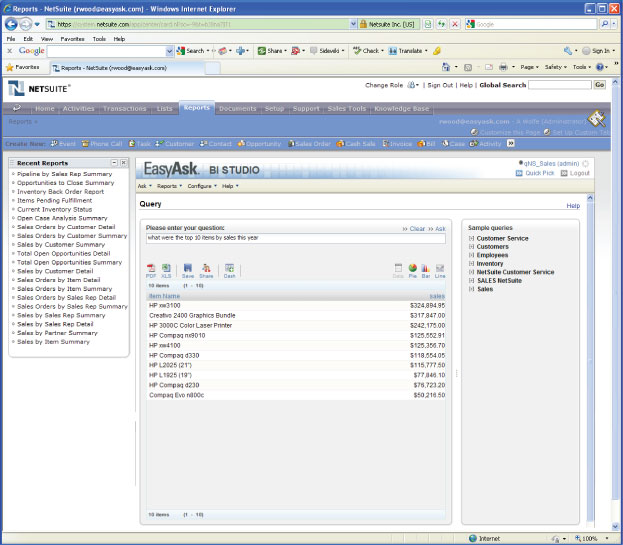Export results to XLS
This screenshot has width=623, height=545.
tap(166, 271)
